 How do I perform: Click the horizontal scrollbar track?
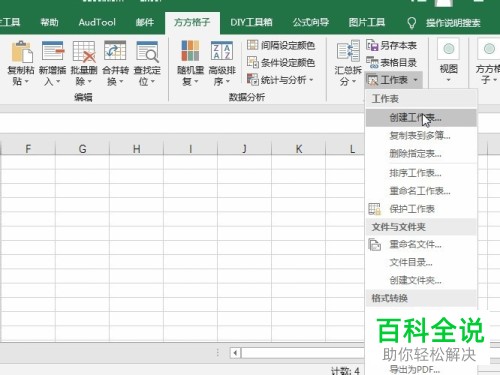click(303, 353)
